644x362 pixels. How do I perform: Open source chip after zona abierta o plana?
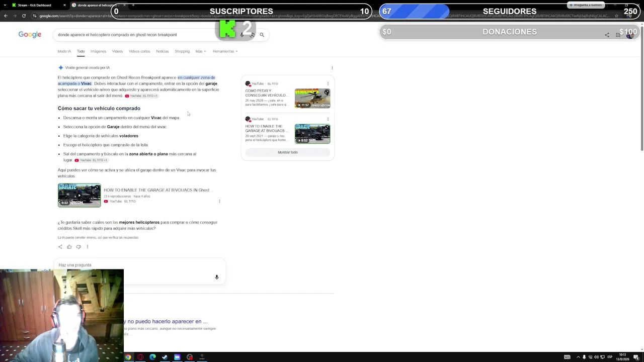tap(91, 160)
